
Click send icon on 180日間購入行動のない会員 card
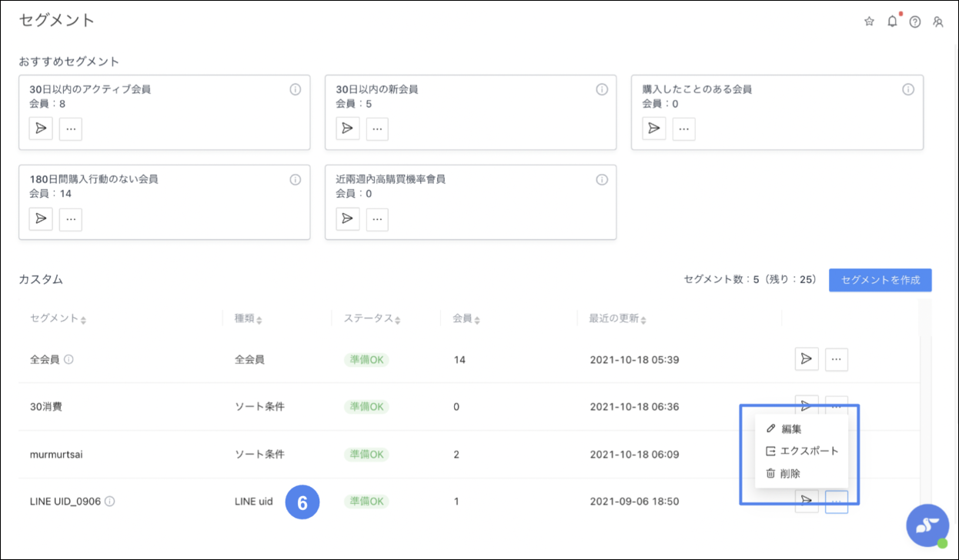(x=41, y=218)
